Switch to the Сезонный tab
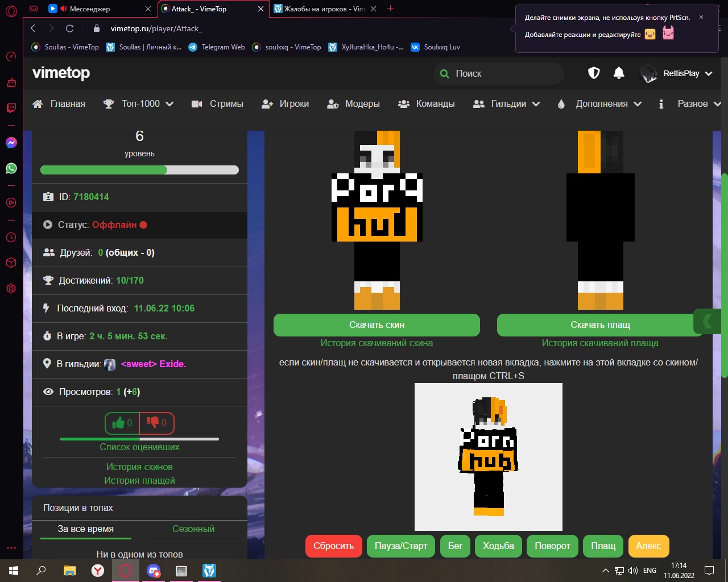The image size is (728, 582). (193, 529)
